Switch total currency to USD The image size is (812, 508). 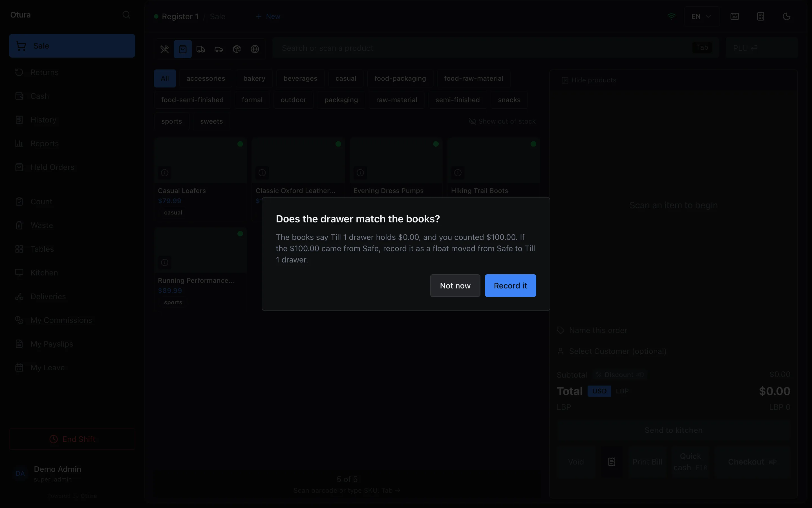599,391
